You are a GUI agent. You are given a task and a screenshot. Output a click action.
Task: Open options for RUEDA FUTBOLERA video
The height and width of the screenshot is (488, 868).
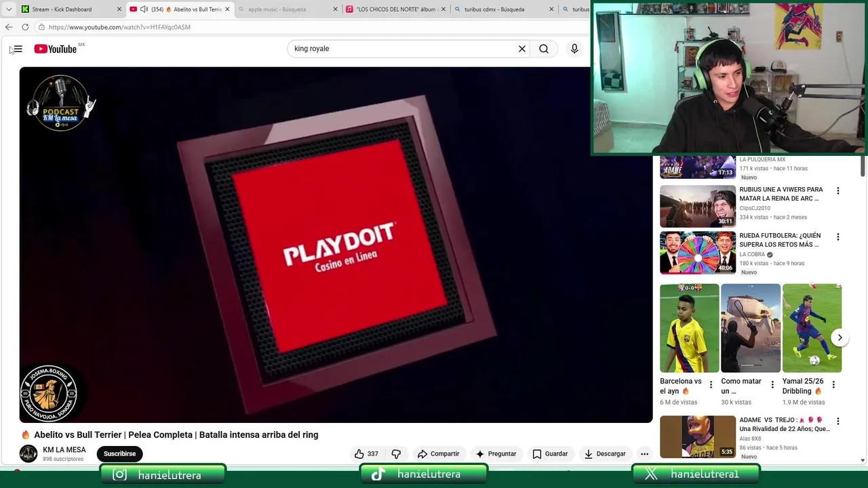(838, 237)
